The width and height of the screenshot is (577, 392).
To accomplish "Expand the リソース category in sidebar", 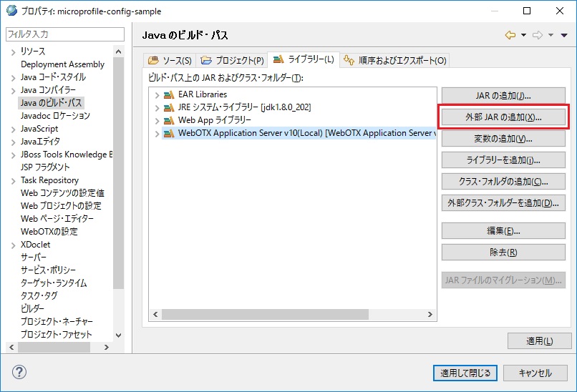I will [13, 52].
